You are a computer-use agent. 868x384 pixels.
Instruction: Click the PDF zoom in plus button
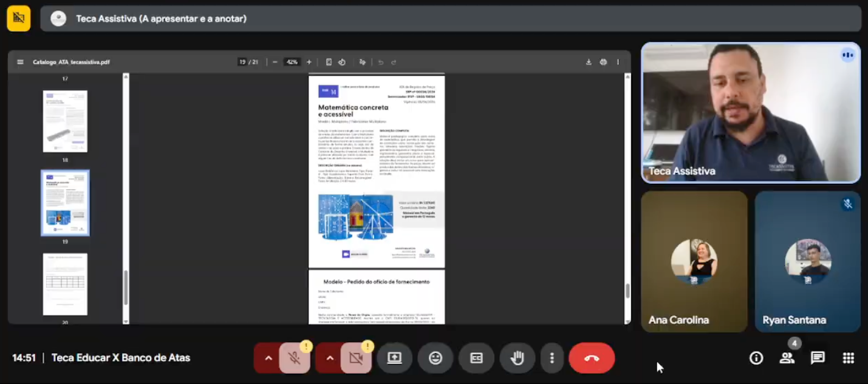309,62
